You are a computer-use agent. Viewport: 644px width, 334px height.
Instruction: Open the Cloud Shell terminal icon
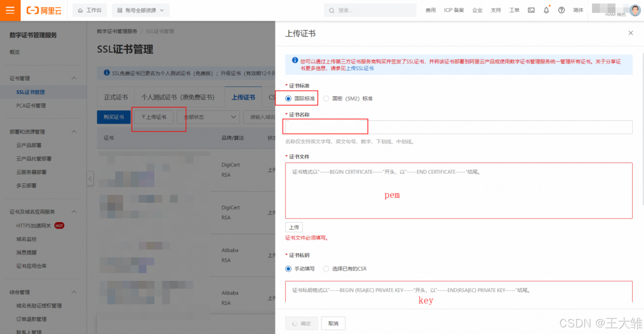(531, 10)
